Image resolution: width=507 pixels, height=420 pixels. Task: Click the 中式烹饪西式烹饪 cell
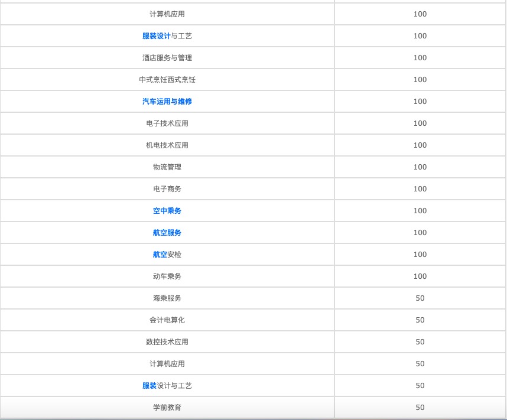pyautogui.click(x=167, y=80)
